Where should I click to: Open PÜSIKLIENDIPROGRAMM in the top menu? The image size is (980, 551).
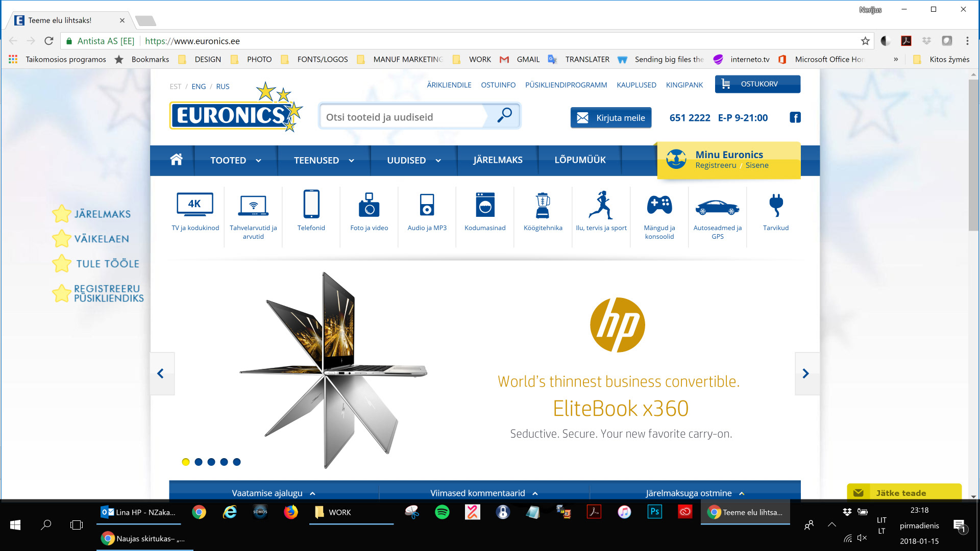(x=566, y=85)
